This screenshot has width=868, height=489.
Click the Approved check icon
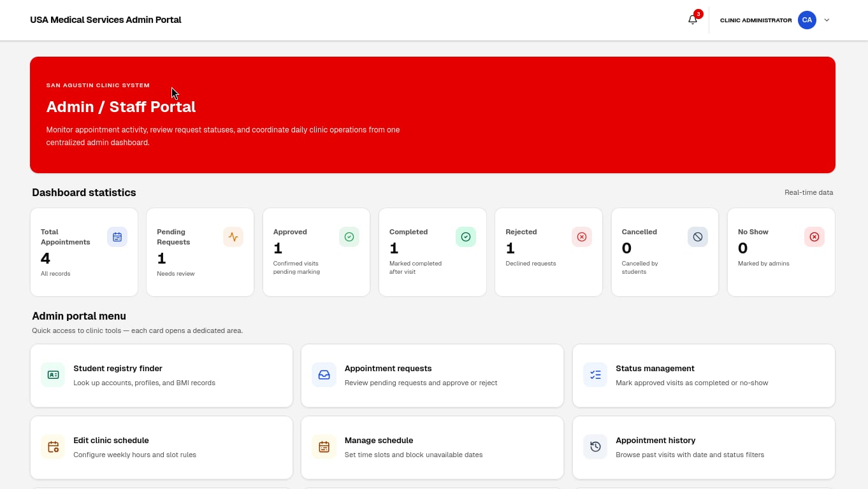coord(349,237)
